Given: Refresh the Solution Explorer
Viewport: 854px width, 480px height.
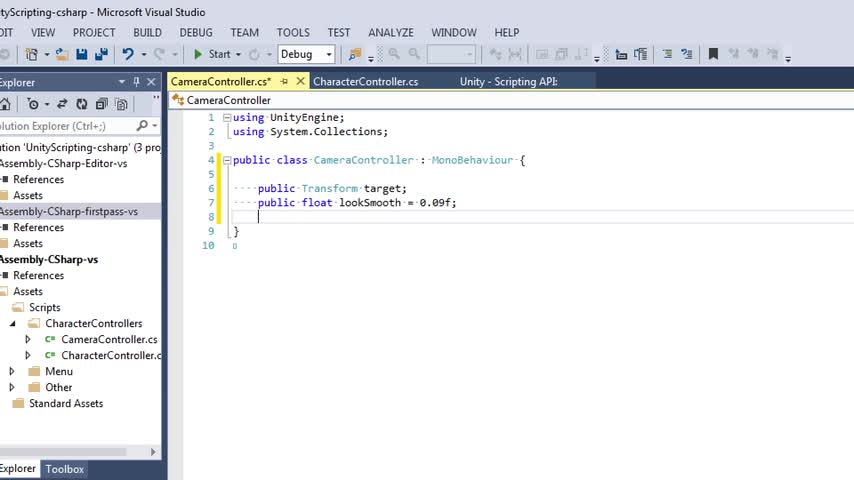Looking at the screenshot, I should 82,104.
